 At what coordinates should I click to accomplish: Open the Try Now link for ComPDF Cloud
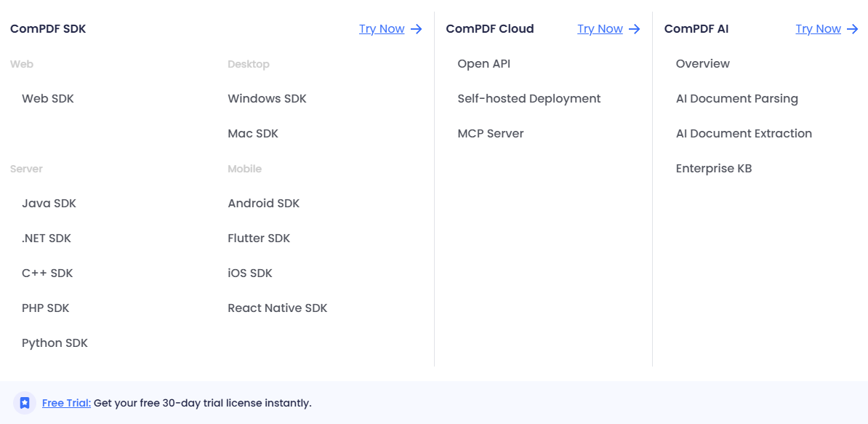pos(600,29)
